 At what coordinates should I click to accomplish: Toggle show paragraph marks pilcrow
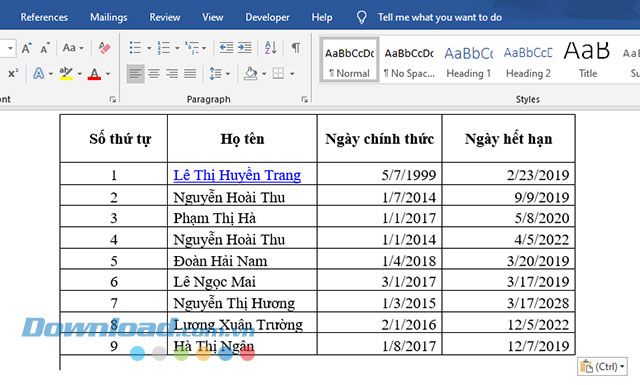click(x=296, y=48)
